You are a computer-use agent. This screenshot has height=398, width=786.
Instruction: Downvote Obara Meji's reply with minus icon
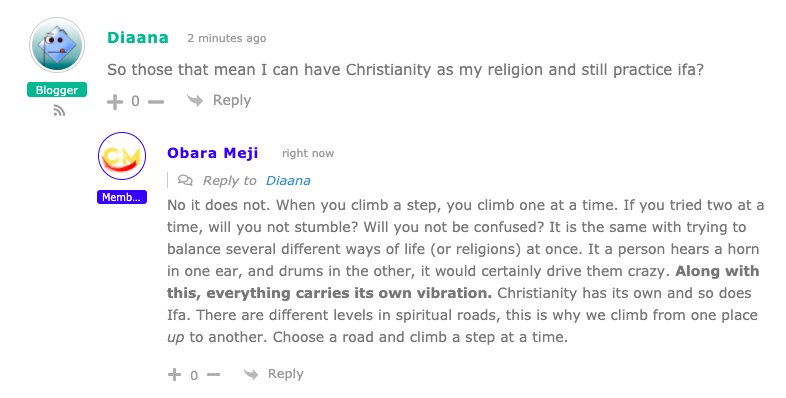pos(214,374)
